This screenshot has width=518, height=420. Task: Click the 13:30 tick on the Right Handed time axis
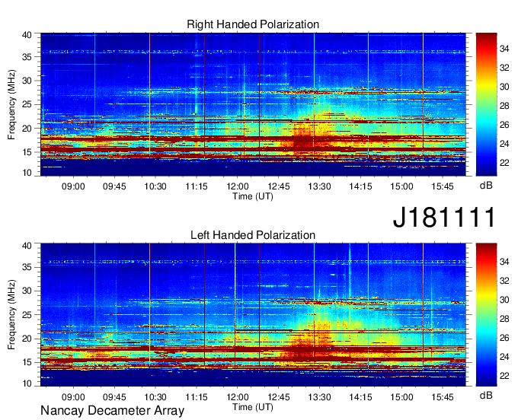click(x=319, y=186)
